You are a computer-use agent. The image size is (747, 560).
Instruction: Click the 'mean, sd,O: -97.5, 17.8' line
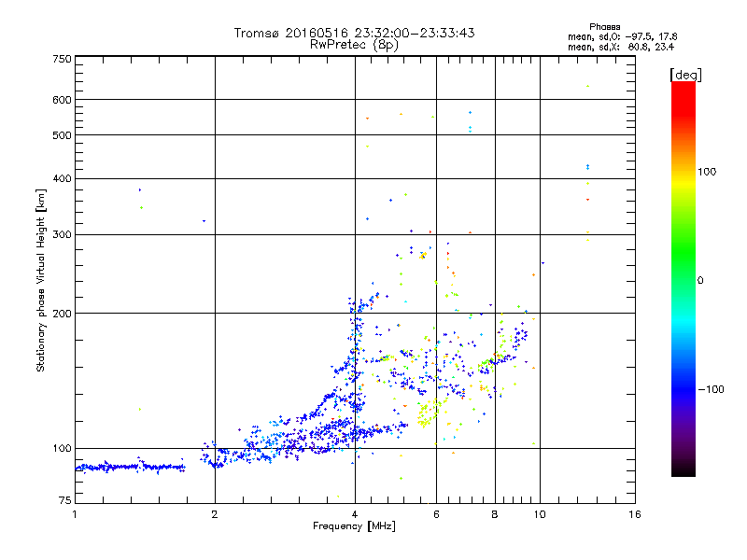[622, 36]
